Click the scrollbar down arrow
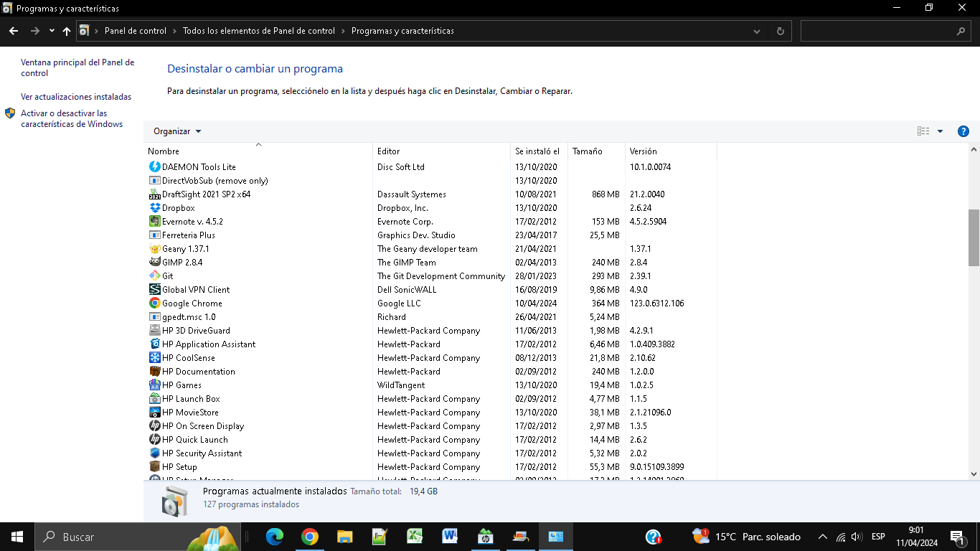The width and height of the screenshot is (980, 551). point(974,474)
